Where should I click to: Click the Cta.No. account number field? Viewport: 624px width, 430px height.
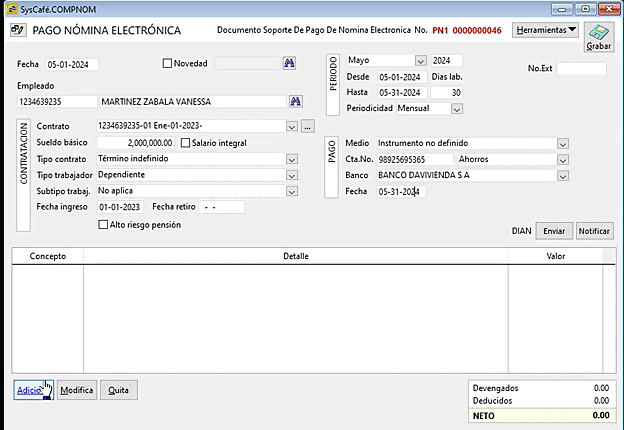[x=415, y=160]
